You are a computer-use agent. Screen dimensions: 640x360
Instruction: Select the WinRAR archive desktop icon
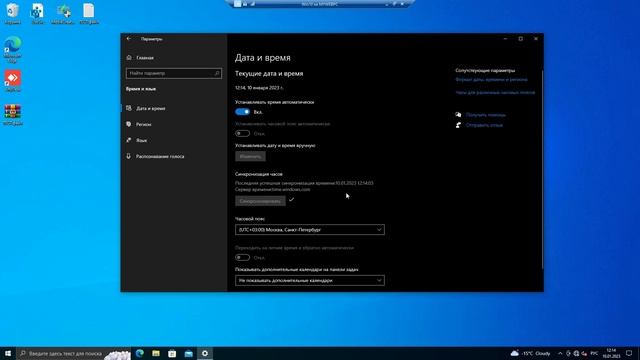click(13, 115)
